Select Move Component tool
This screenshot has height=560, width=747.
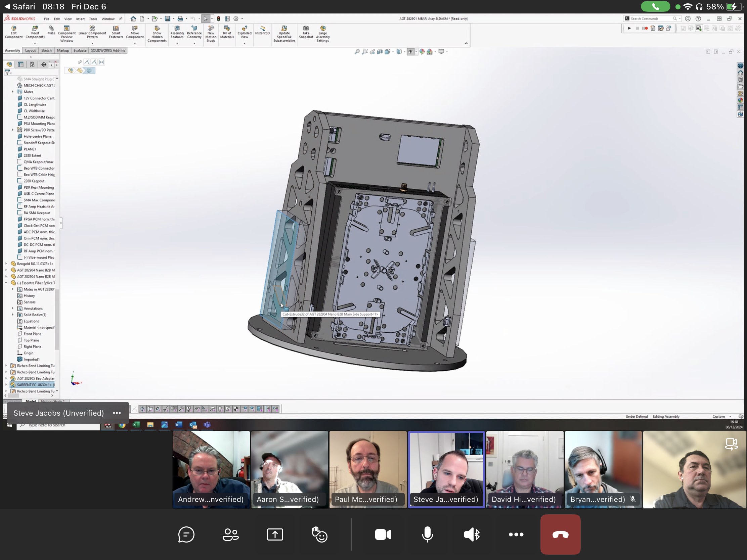(135, 33)
